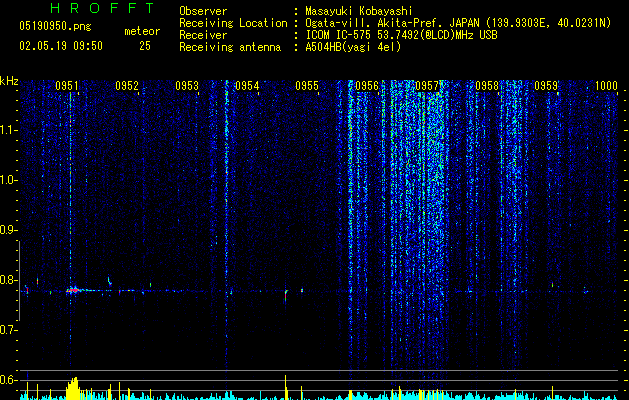Click the 1.0 kHz axis label

point(9,180)
